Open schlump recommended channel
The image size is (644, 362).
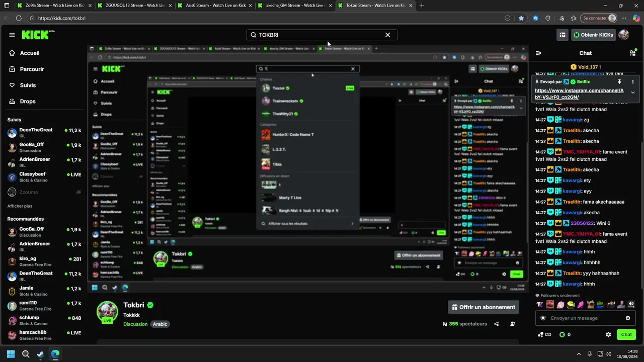pyautogui.click(x=44, y=321)
